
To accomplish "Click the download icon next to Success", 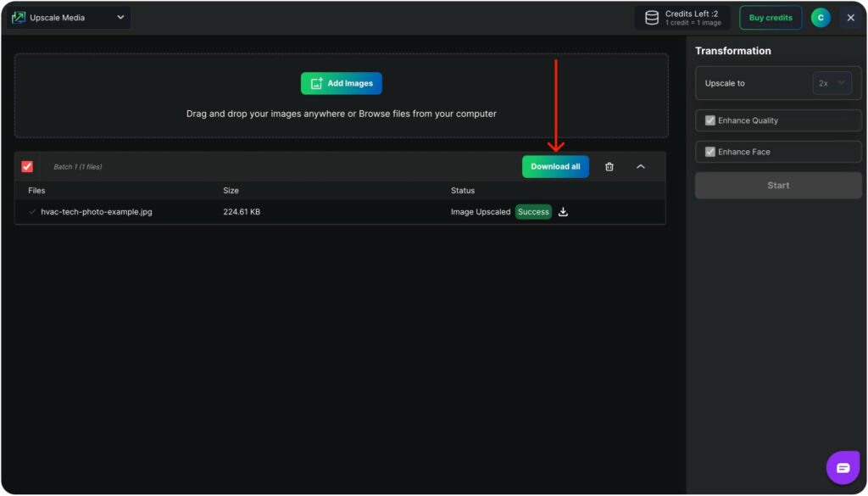I will coord(563,212).
